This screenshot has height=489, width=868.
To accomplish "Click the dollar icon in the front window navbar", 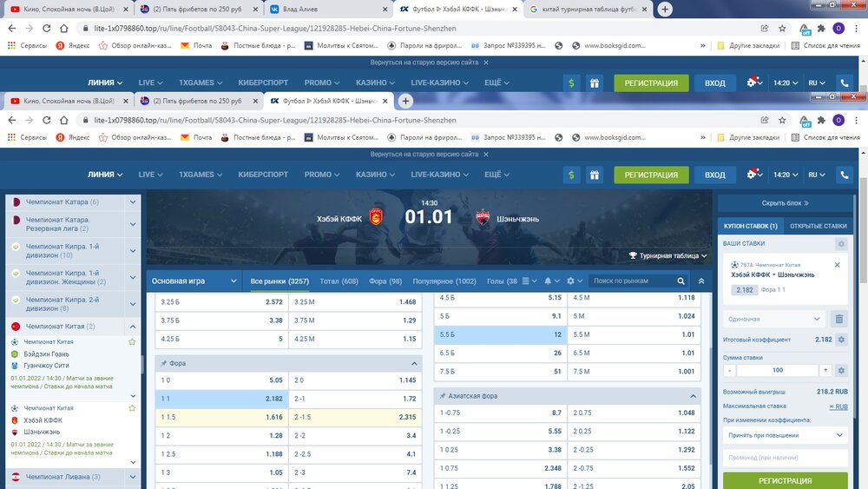I will tap(571, 175).
